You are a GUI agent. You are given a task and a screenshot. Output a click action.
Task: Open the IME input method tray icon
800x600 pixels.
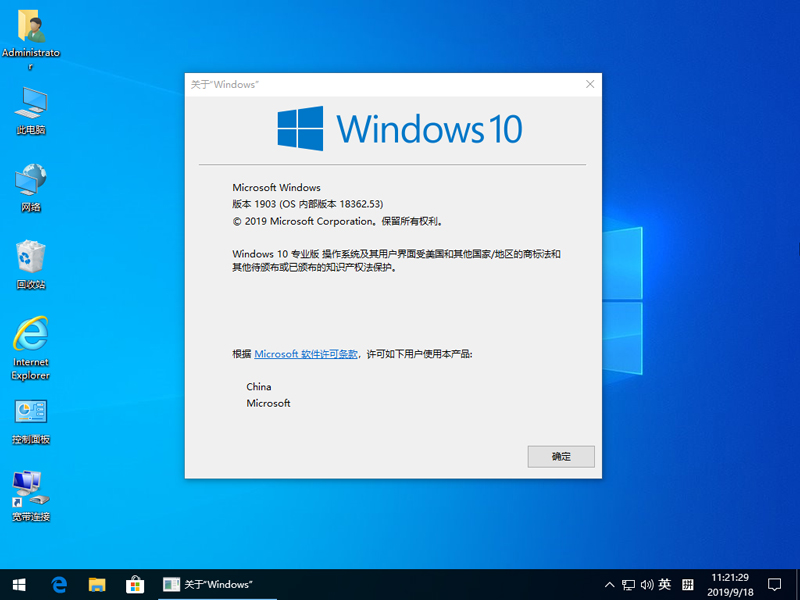point(688,584)
